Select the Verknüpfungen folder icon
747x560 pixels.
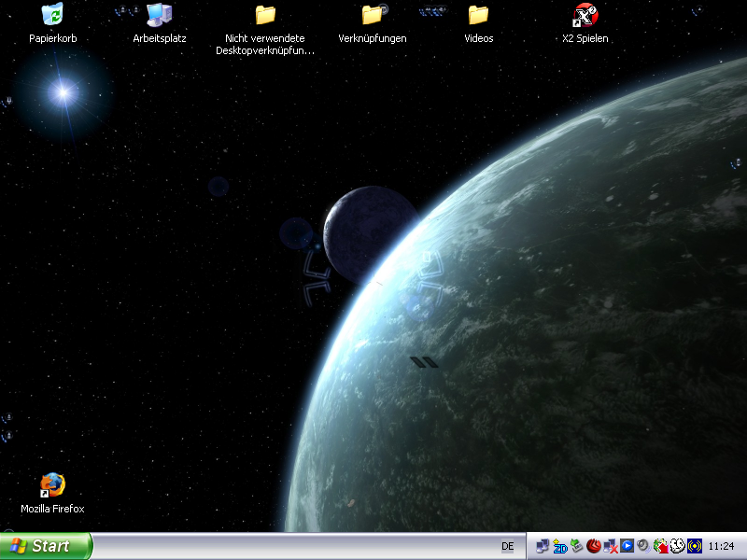(x=373, y=16)
